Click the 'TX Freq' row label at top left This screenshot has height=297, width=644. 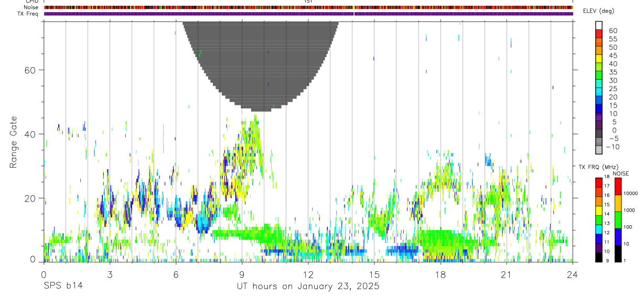tap(28, 14)
